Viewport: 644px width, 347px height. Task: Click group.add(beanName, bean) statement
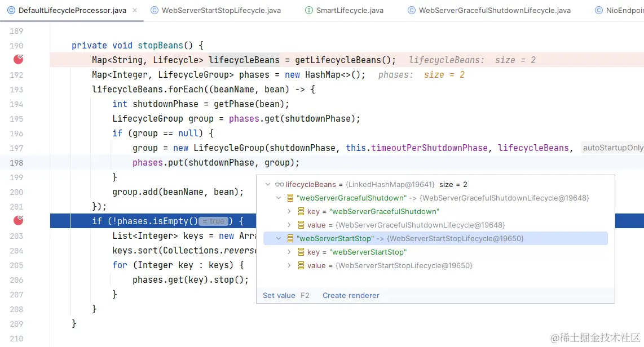pos(178,192)
